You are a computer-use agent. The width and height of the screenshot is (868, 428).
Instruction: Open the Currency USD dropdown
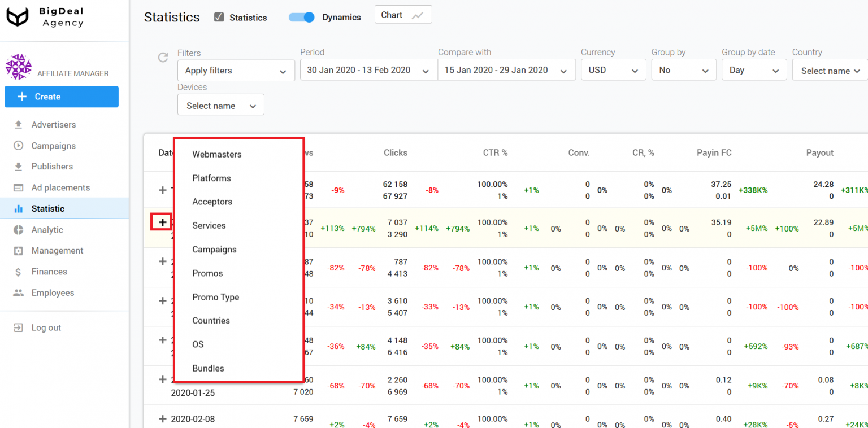(x=613, y=70)
